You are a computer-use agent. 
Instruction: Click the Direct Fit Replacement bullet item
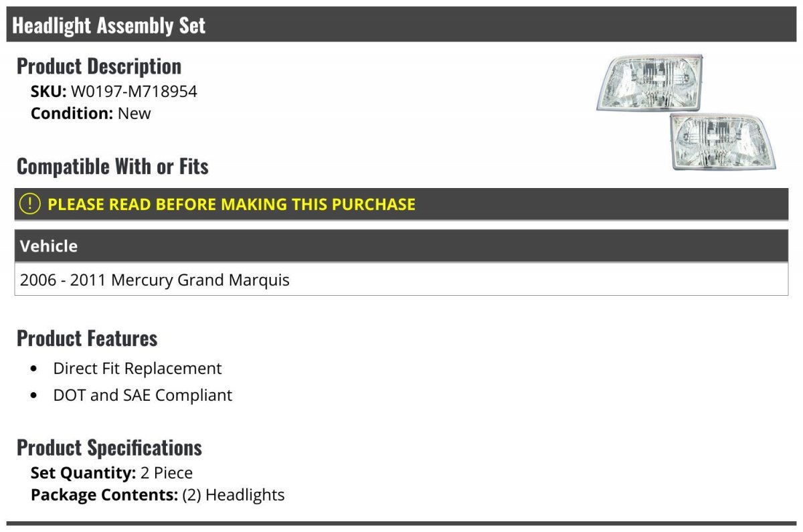(137, 369)
